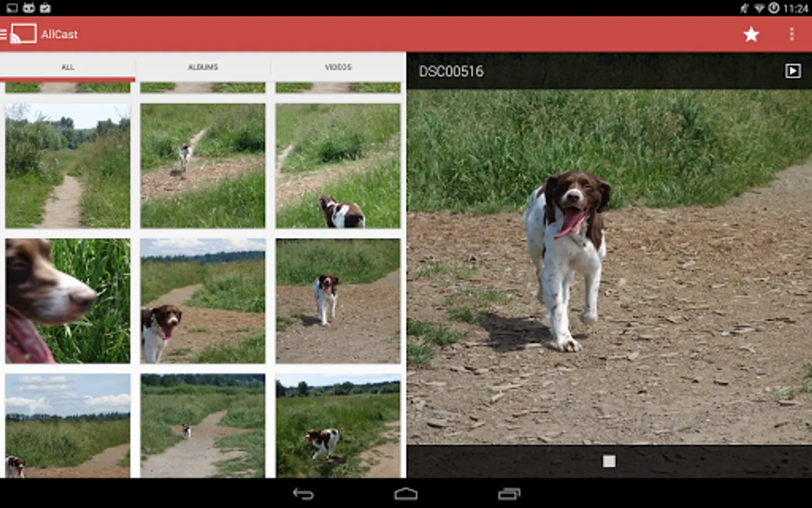Select thumbnail of dog sitting with sky behind
Image resolution: width=812 pixels, height=508 pixels.
point(203,301)
